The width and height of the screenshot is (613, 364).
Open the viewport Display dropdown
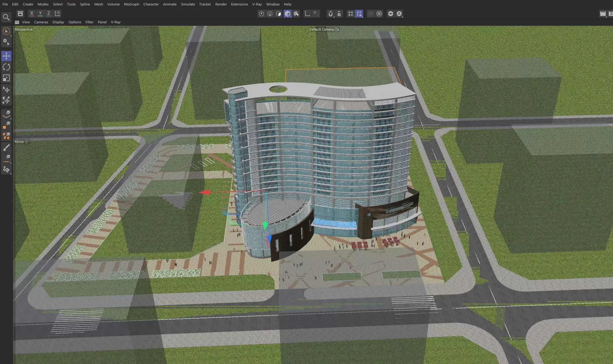pos(58,22)
